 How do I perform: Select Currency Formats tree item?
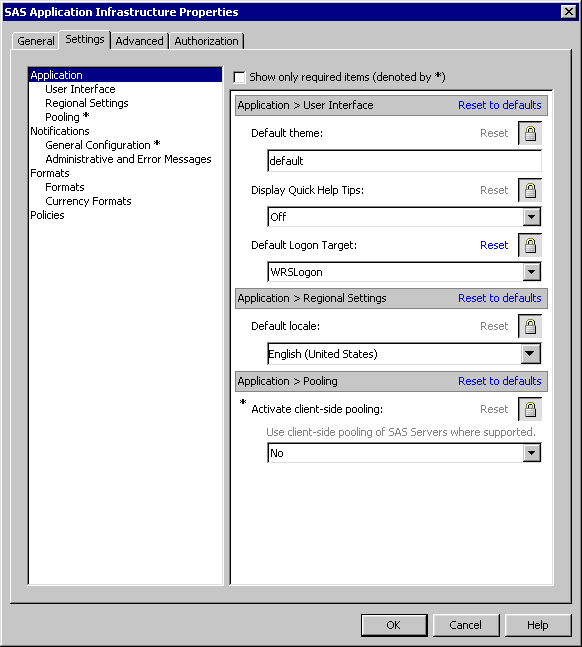pyautogui.click(x=88, y=201)
